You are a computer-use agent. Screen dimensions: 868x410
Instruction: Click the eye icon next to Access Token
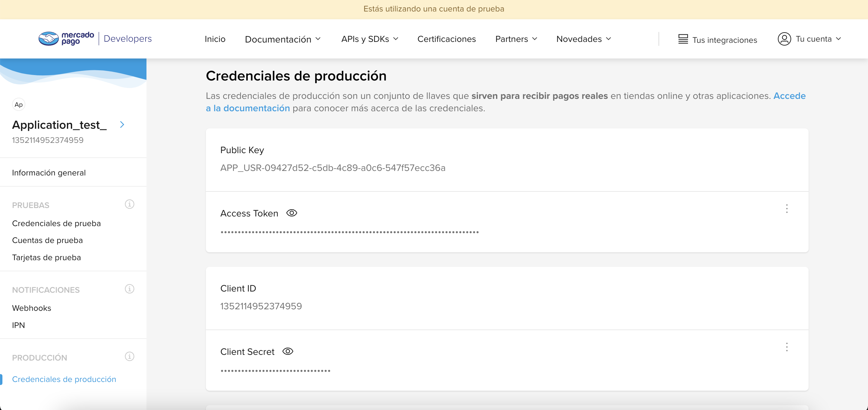[291, 212]
